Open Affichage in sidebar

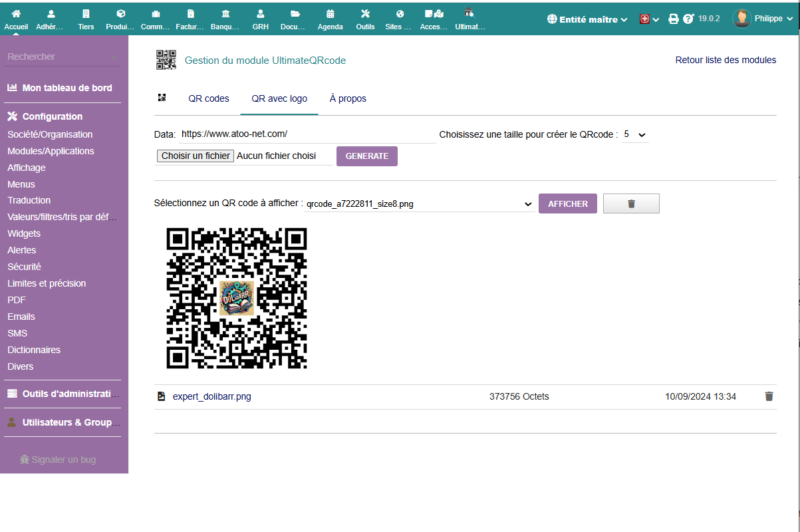(27, 168)
